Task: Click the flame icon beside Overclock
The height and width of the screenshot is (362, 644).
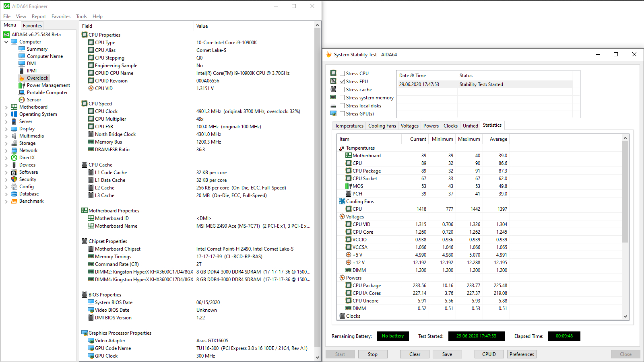Action: point(22,78)
